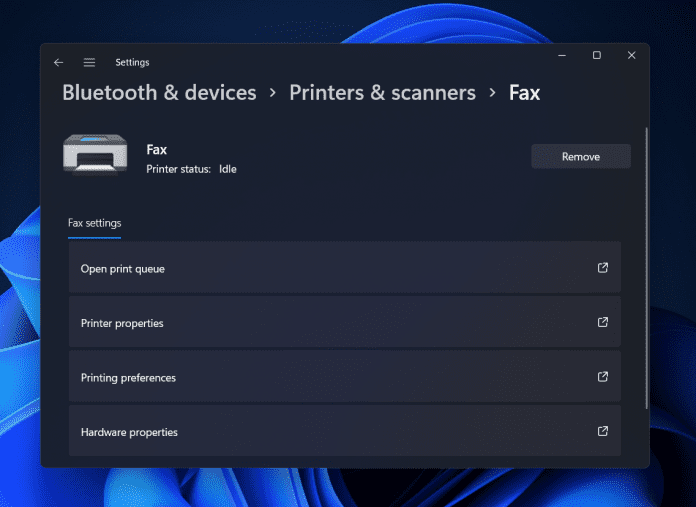The image size is (696, 507).
Task: Open the hamburger navigation menu
Action: [x=89, y=62]
